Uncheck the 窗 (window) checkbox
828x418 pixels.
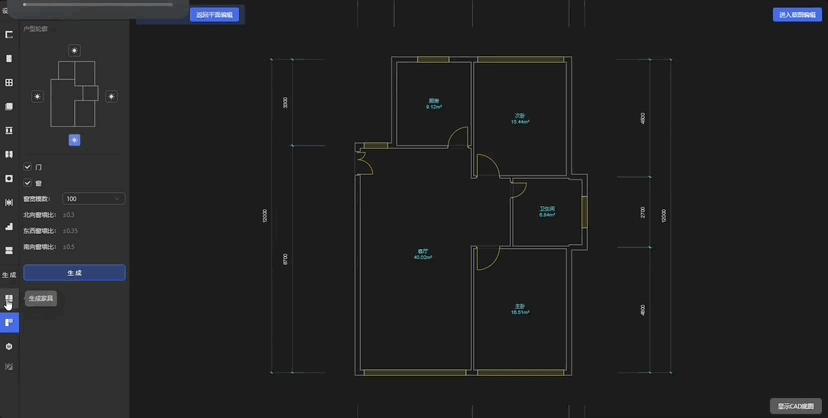coord(28,183)
